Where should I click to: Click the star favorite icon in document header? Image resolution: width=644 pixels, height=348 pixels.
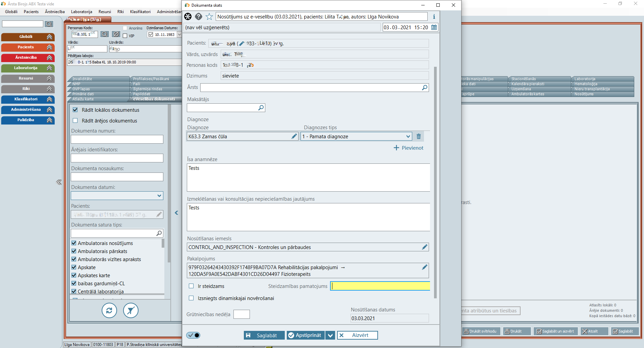(x=209, y=16)
